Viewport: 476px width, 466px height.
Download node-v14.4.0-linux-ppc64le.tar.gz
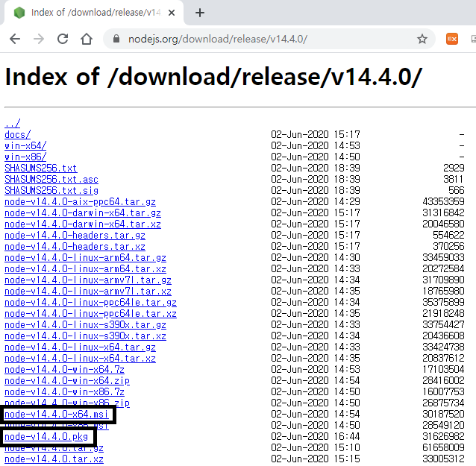pos(90,303)
